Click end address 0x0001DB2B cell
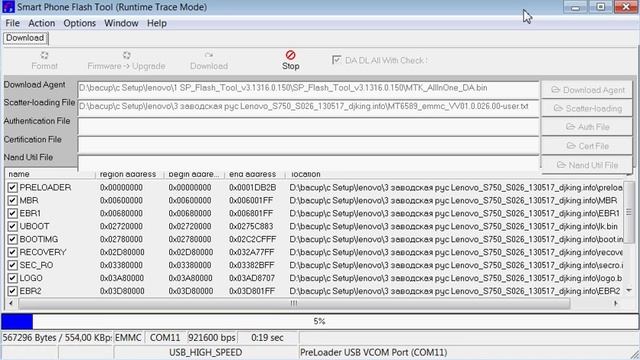 [253, 187]
